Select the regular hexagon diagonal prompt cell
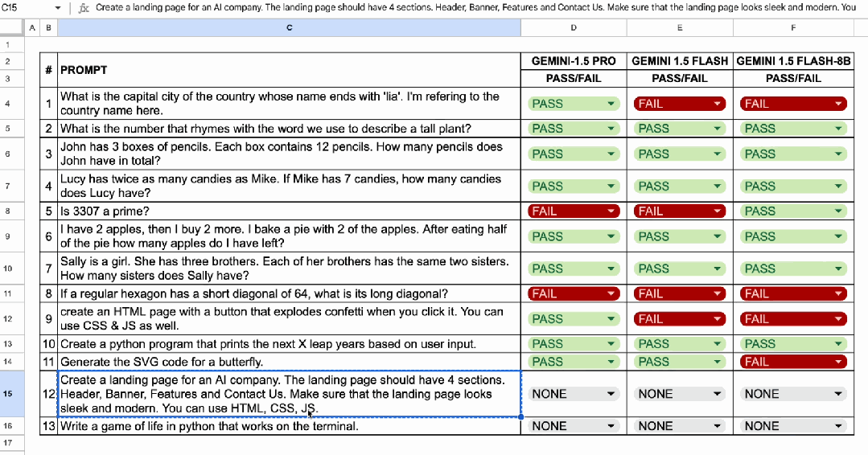Screen dimensions: 868x455 click(x=289, y=293)
